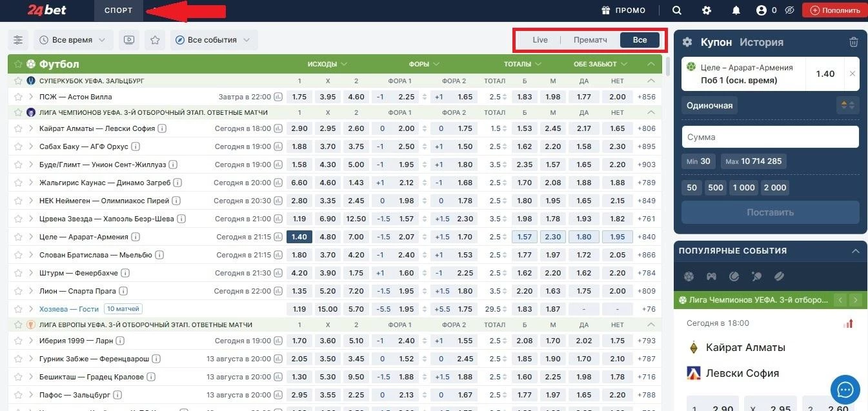The width and height of the screenshot is (868, 411).
Task: Select the last sport icon in popular events
Action: 779,277
